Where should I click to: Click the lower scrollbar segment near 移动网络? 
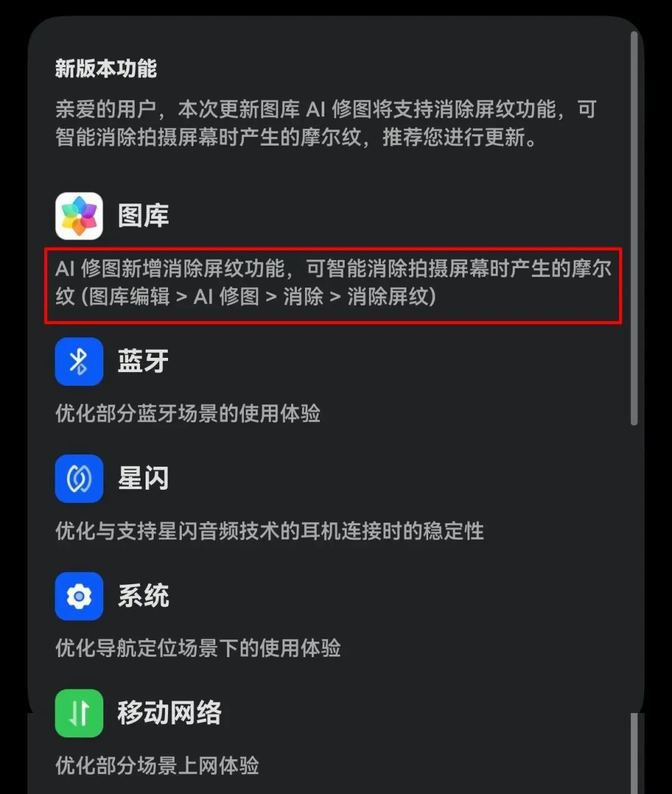pyautogui.click(x=634, y=753)
